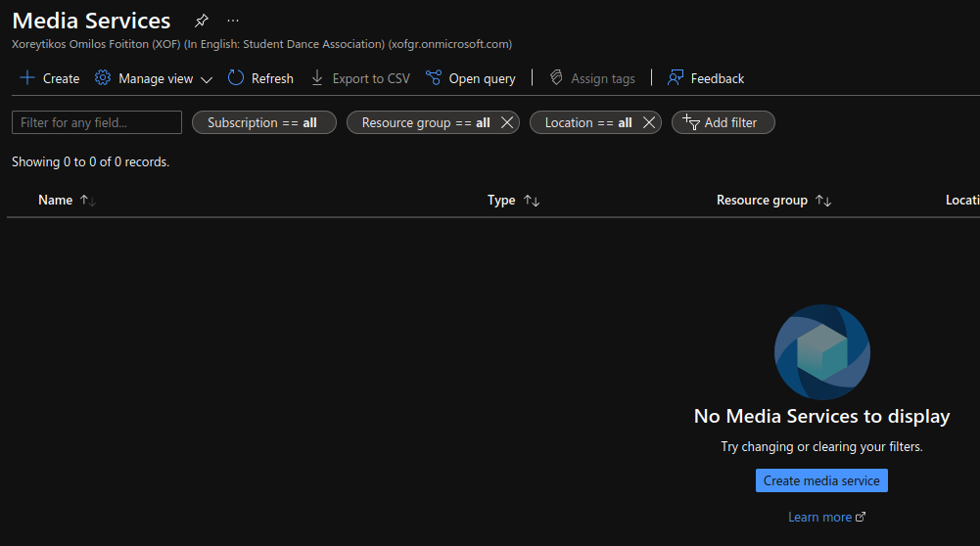Open the Feedback panel

point(706,78)
